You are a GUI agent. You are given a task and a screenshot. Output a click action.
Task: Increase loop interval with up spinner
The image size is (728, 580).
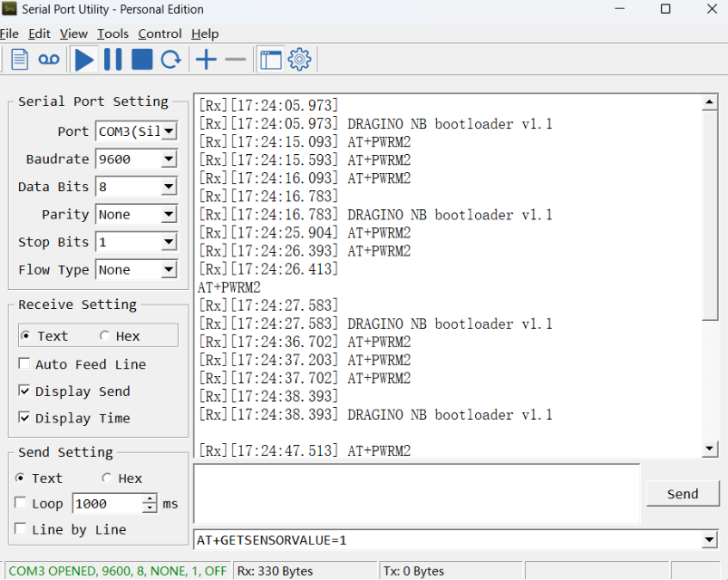pyautogui.click(x=150, y=498)
